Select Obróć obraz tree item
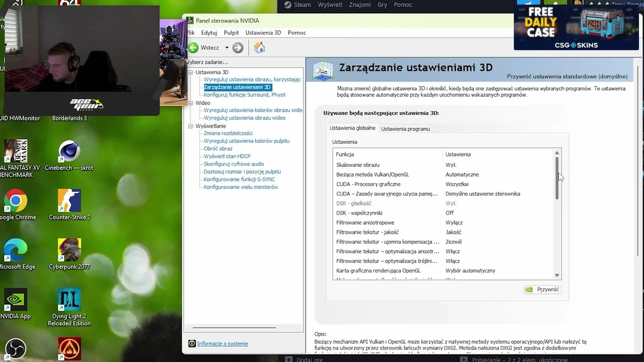The height and width of the screenshot is (362, 644). [218, 148]
